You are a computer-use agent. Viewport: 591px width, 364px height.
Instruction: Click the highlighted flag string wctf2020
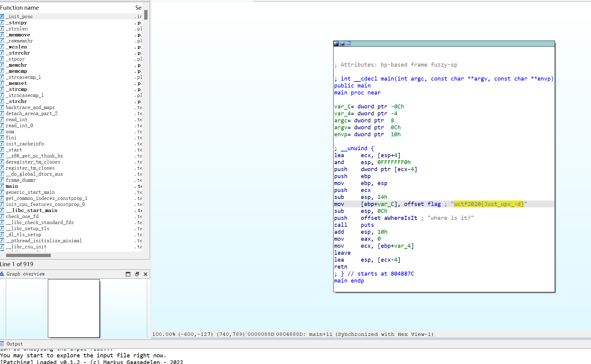[x=489, y=204]
